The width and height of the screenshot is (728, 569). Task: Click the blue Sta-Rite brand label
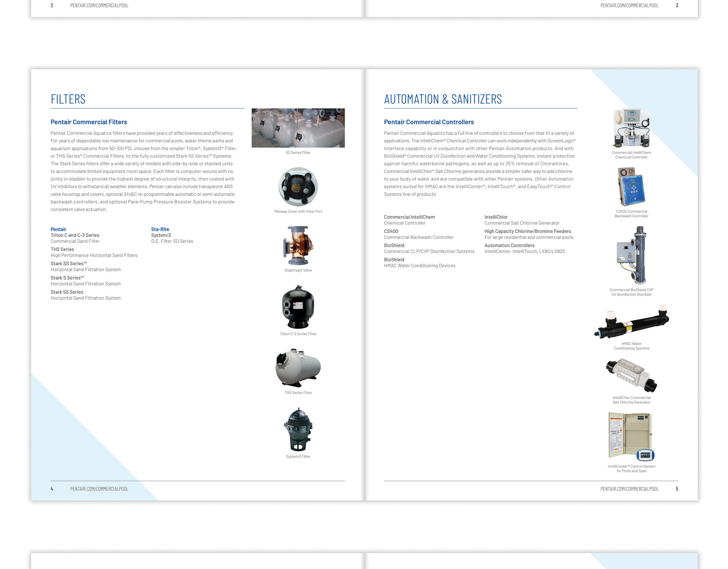click(160, 229)
